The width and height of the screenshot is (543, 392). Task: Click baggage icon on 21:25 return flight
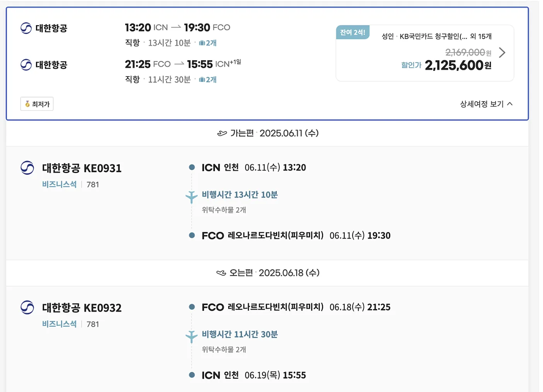(x=202, y=80)
